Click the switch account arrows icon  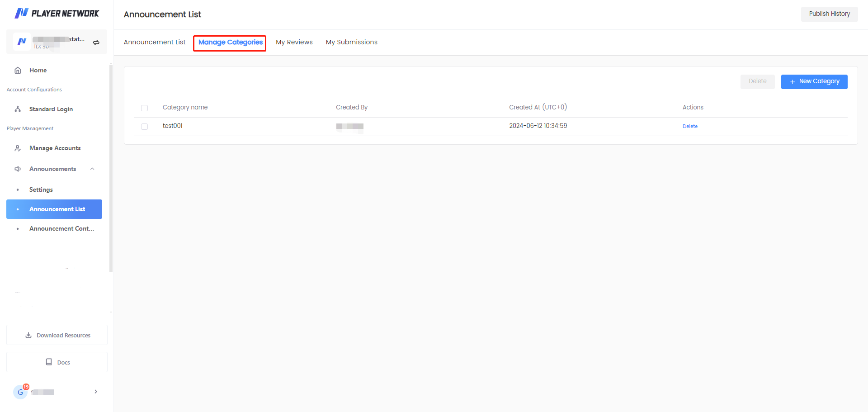(96, 43)
